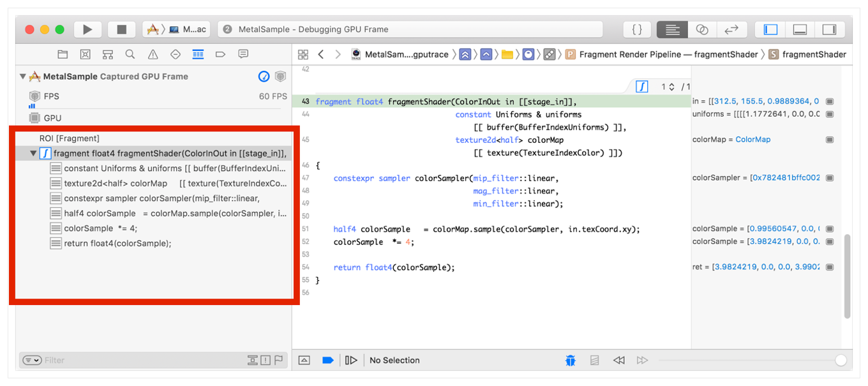This screenshot has height=386, width=868.
Task: Open the Breakpoint navigator tab
Action: click(x=221, y=54)
